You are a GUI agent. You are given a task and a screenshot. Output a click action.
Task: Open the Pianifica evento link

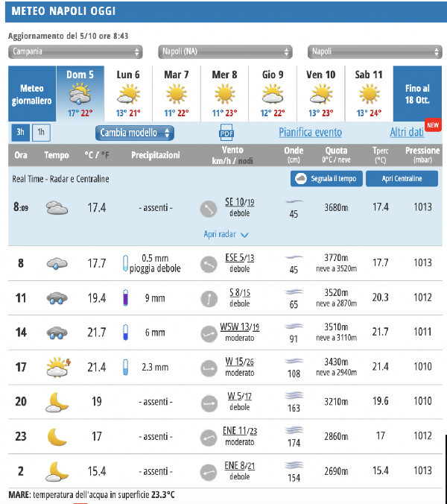click(x=310, y=132)
